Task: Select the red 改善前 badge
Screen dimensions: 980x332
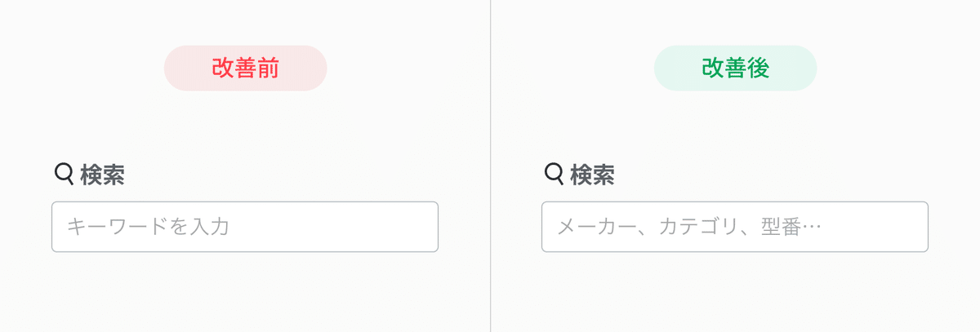Action: click(x=246, y=69)
